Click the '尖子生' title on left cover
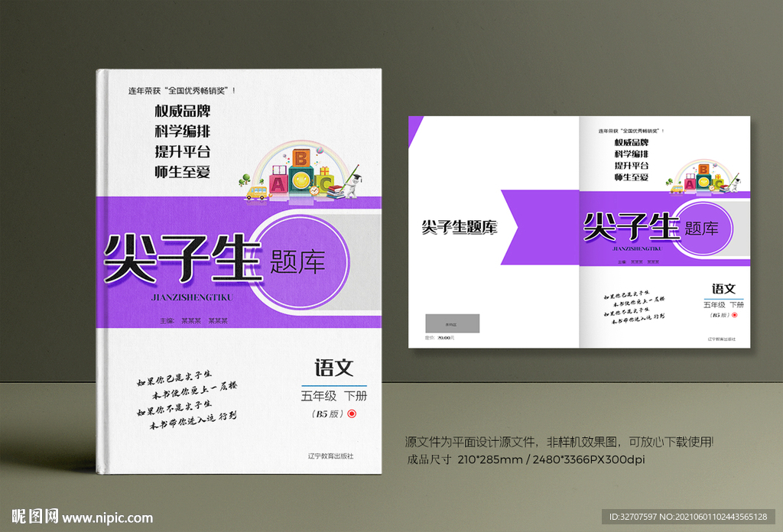 pyautogui.click(x=183, y=258)
